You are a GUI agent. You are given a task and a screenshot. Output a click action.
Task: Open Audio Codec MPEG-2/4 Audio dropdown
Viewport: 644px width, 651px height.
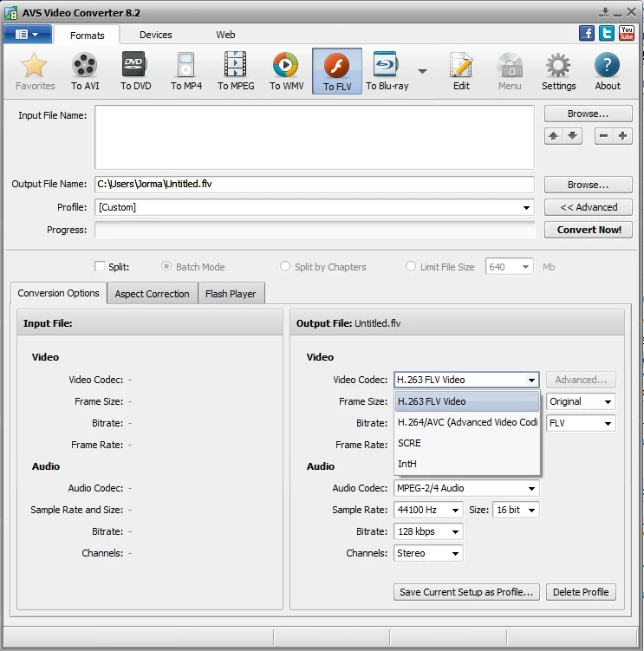click(x=466, y=488)
